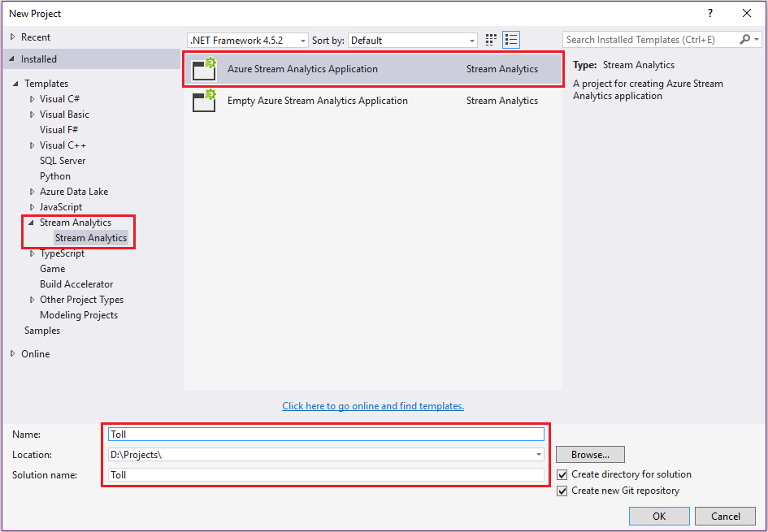Switch to medium icons list view
This screenshot has width=768, height=532.
511,40
